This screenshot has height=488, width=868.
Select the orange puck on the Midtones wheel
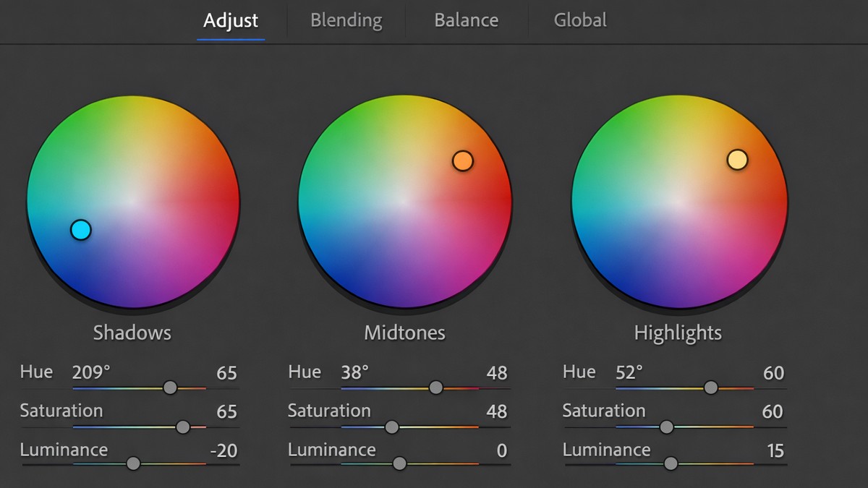(x=463, y=160)
